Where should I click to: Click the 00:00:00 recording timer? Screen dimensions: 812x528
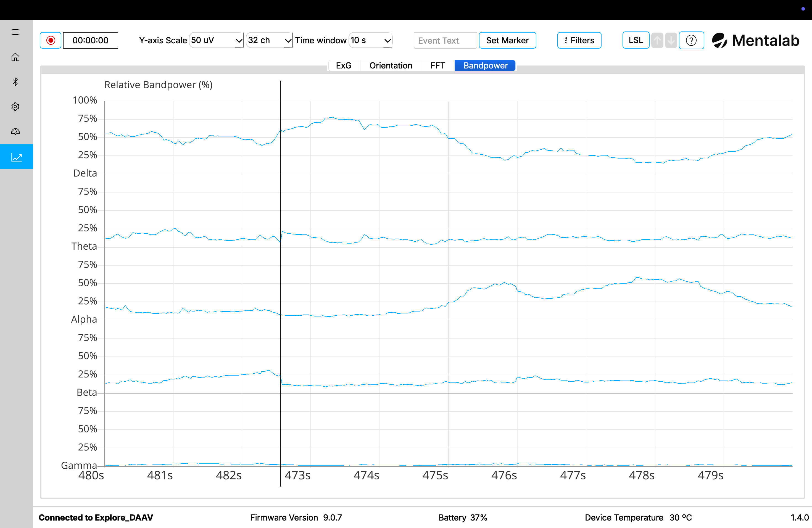pos(90,40)
